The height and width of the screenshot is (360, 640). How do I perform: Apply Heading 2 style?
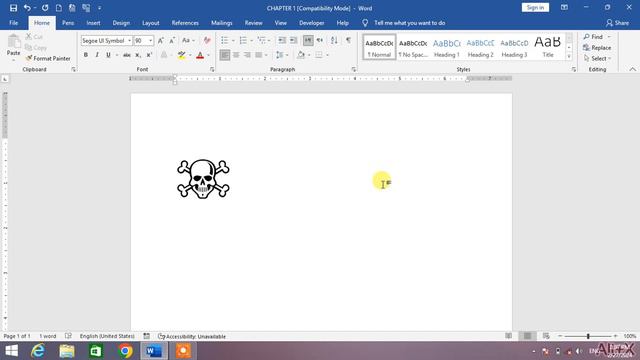(x=480, y=47)
